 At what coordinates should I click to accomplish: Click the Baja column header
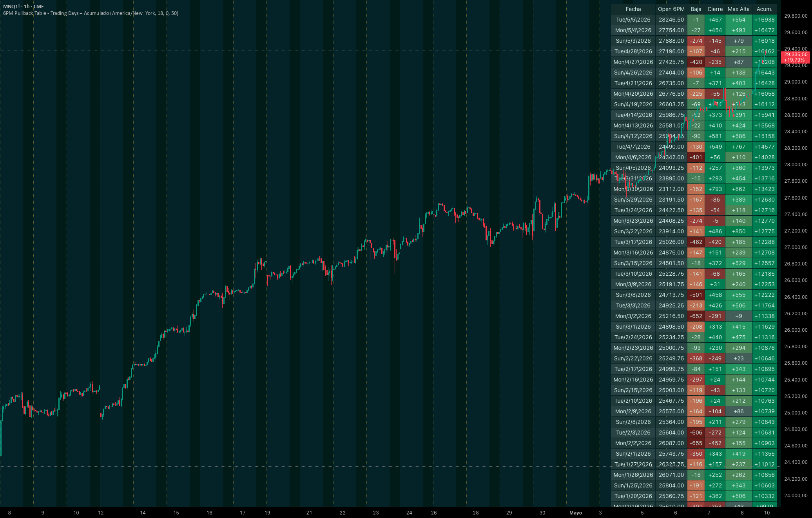696,9
